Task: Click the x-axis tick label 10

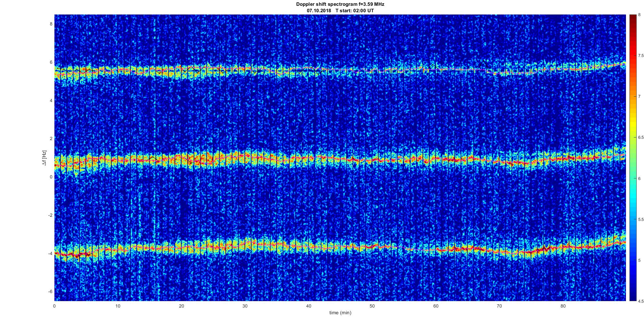Action: pyautogui.click(x=118, y=306)
